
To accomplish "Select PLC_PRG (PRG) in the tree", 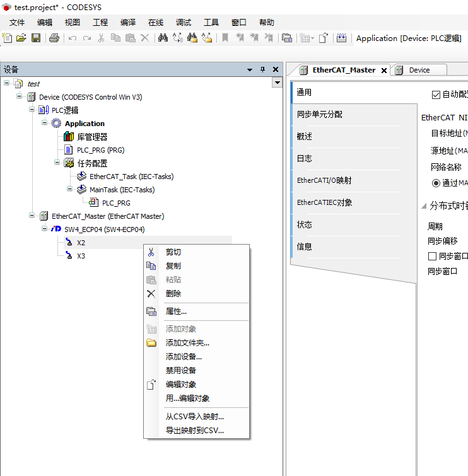I will click(100, 150).
